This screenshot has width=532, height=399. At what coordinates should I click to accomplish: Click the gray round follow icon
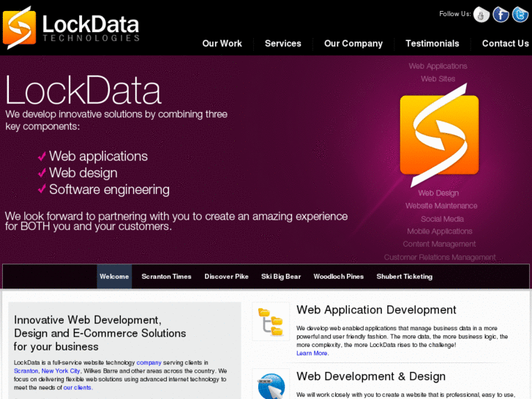pos(482,15)
